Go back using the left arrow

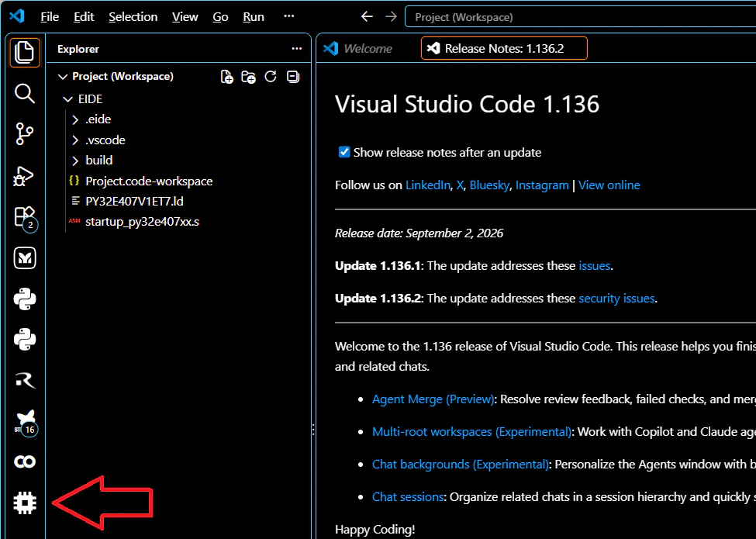click(x=367, y=17)
